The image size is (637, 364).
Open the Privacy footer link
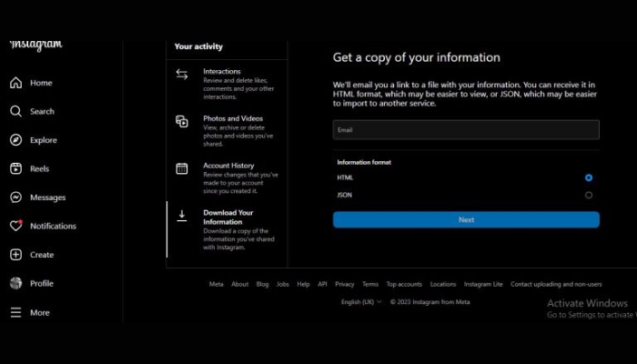345,284
